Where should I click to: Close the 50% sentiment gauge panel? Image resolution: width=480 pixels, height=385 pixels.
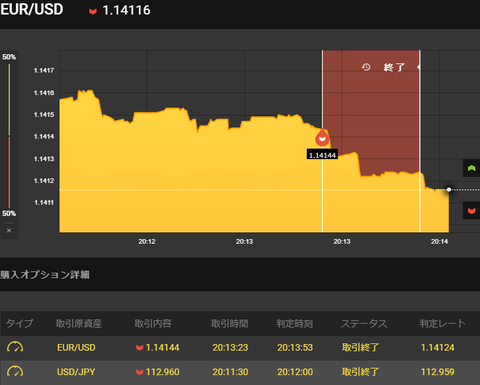(x=9, y=230)
